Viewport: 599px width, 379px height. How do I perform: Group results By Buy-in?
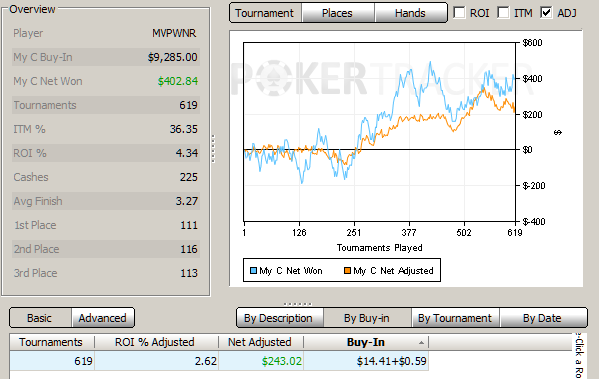point(367,318)
